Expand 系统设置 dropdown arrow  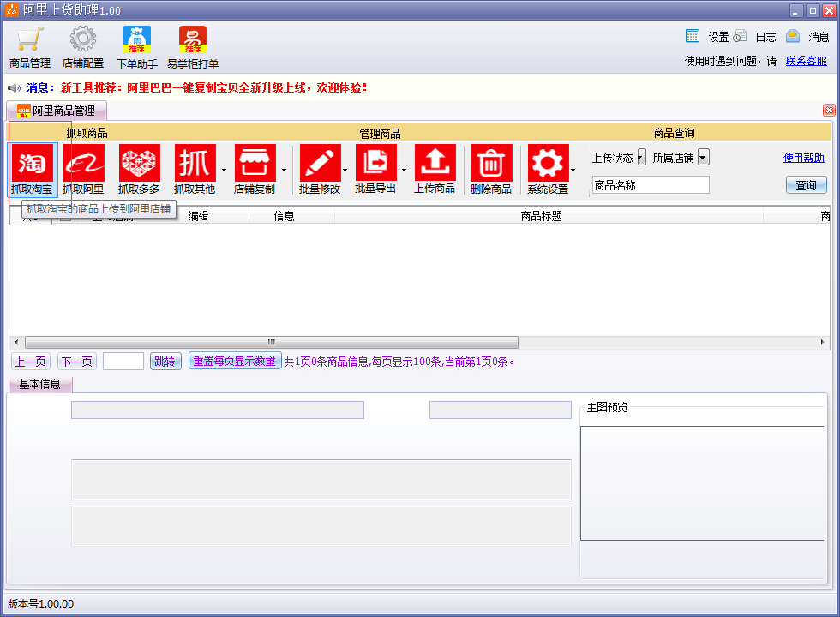coord(573,171)
